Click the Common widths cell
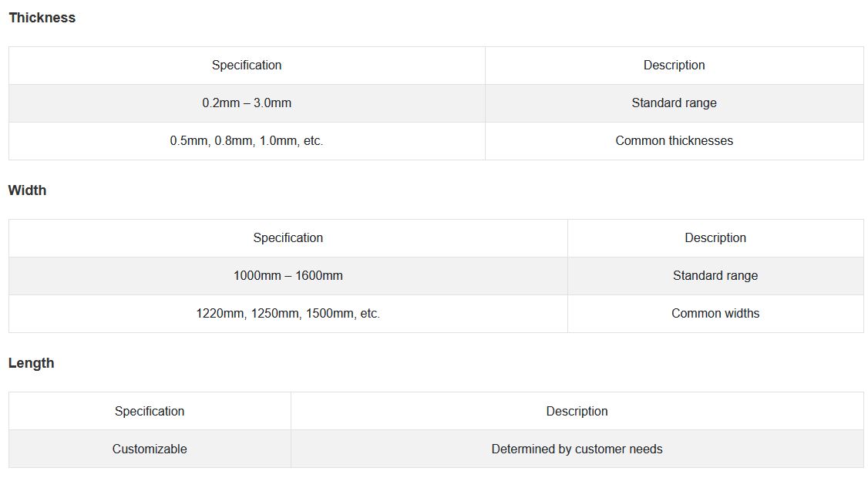868x488 pixels. point(715,314)
